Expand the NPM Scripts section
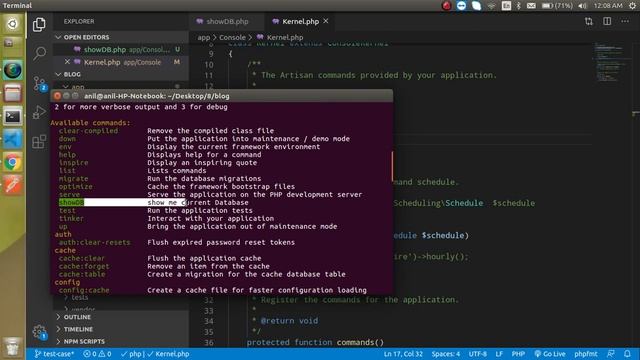 (x=84, y=341)
